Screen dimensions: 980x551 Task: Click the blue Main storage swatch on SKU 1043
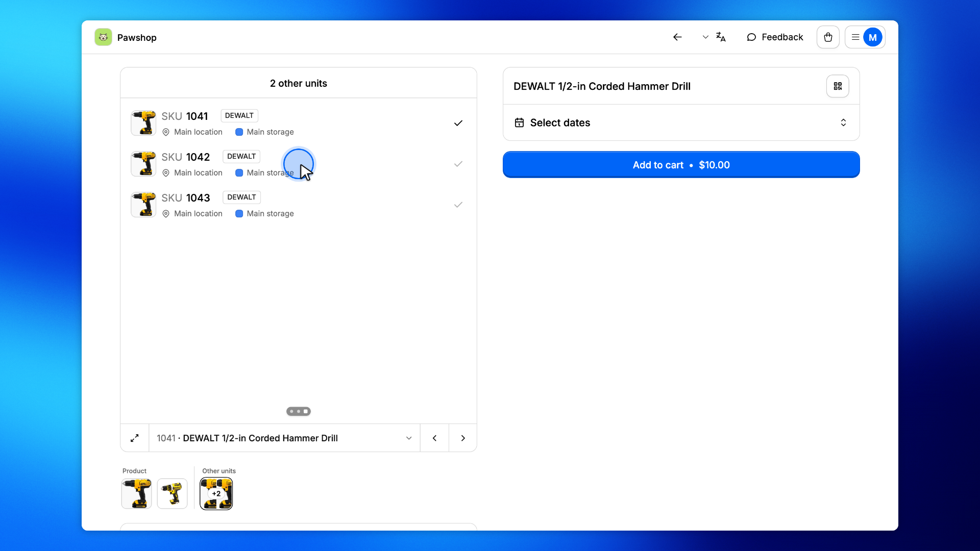coord(239,214)
